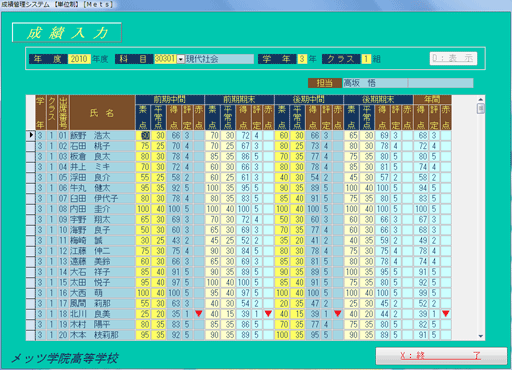
Task: Click the red triangle in row 18 前期中間
Action: (x=199, y=314)
